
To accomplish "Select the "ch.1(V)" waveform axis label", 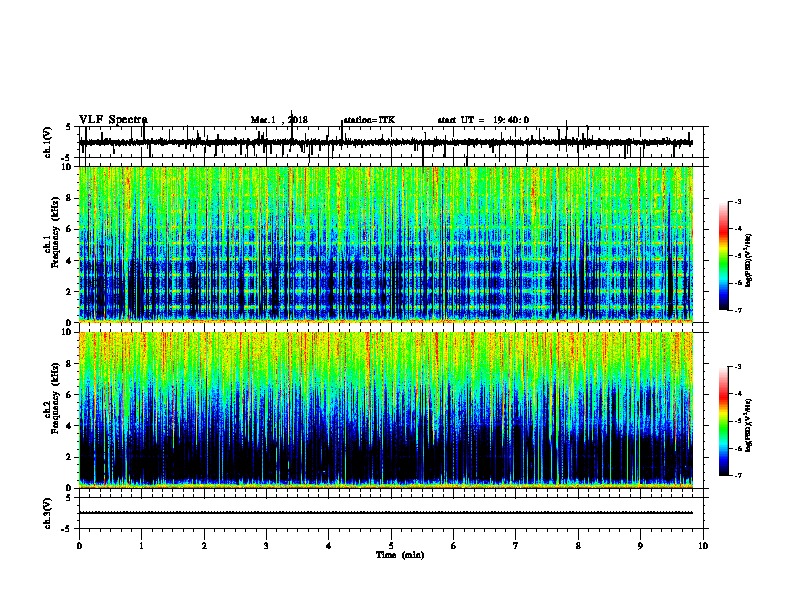I will (48, 142).
